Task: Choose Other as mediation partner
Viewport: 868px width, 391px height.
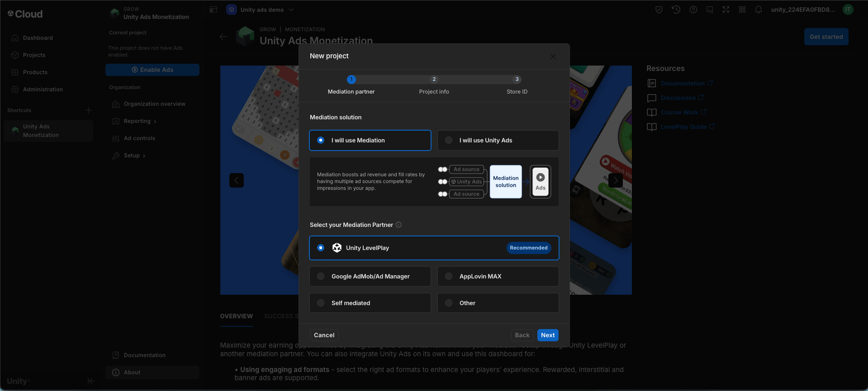Action: 498,303
